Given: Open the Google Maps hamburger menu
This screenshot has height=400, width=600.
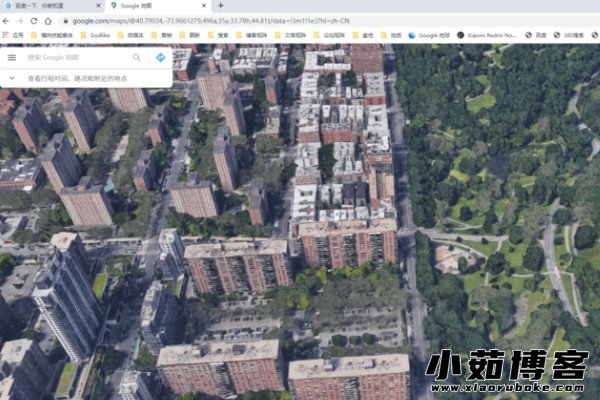Looking at the screenshot, I should coord(12,57).
